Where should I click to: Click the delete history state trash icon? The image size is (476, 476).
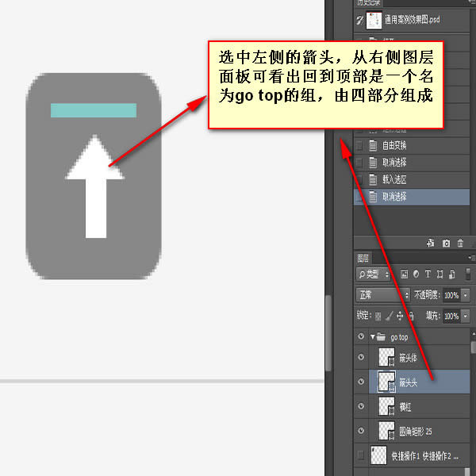[460, 243]
